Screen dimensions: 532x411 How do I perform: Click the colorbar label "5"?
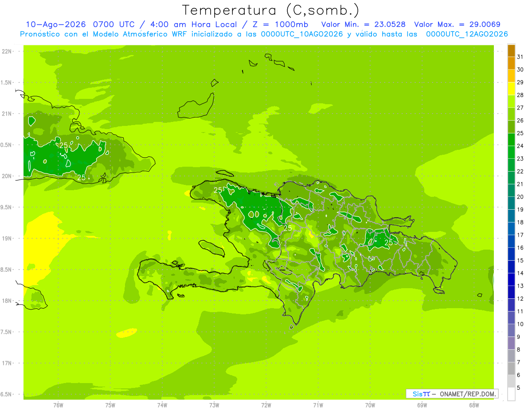[519, 388]
